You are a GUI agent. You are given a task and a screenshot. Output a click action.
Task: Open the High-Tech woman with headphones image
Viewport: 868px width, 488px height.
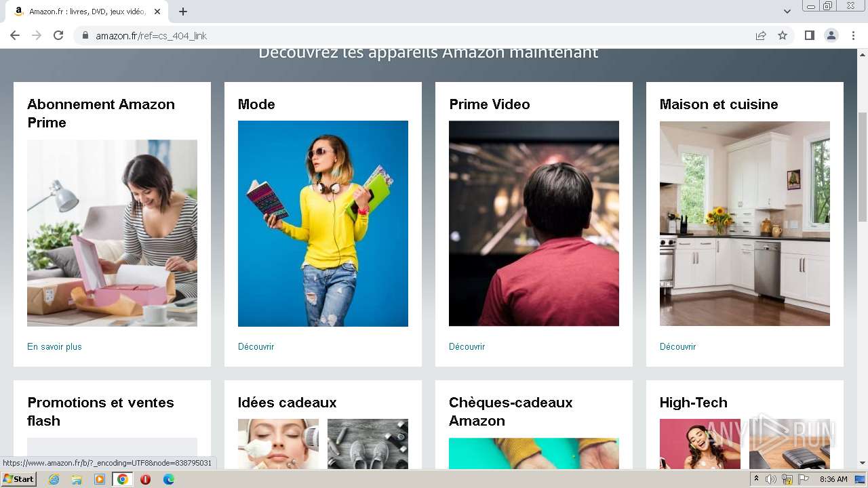[x=700, y=444]
